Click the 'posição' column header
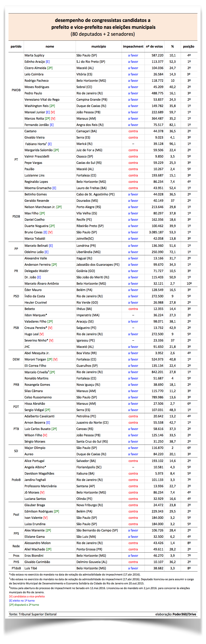Viewport: 206px width, 644px height. (188, 47)
